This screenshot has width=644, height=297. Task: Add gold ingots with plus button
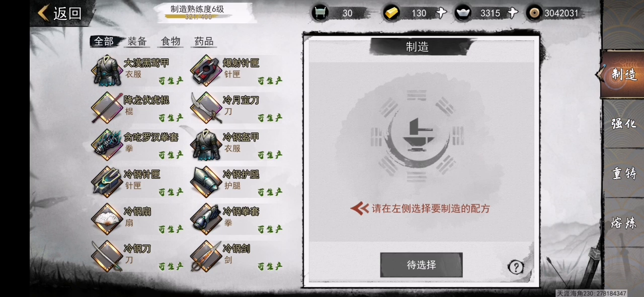tap(441, 13)
